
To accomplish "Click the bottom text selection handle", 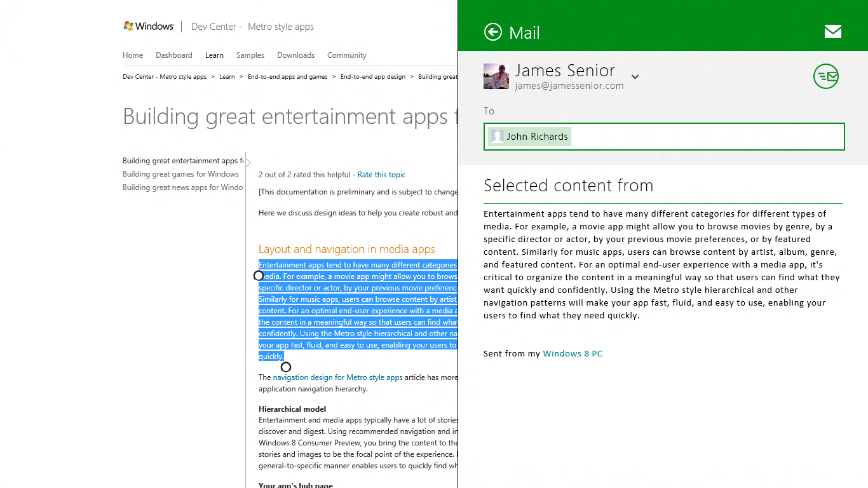I will tap(286, 367).
